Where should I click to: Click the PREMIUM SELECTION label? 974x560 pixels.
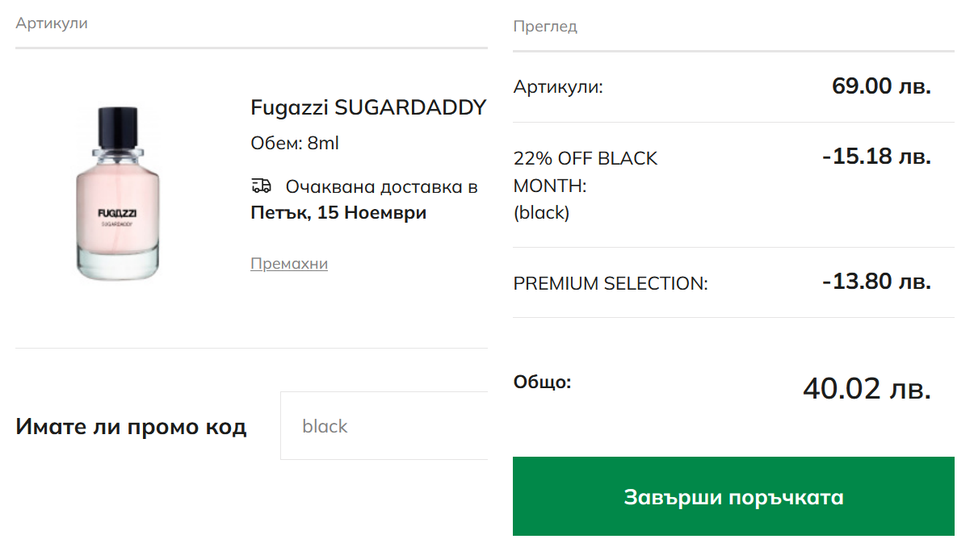tap(611, 284)
